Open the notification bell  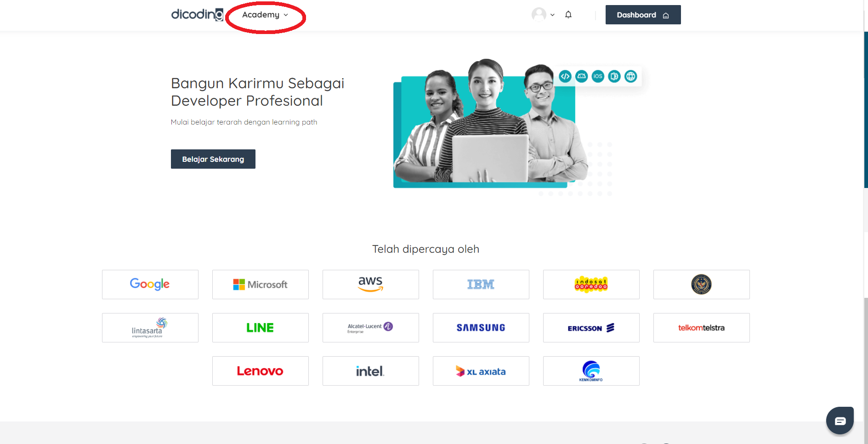[x=568, y=14]
